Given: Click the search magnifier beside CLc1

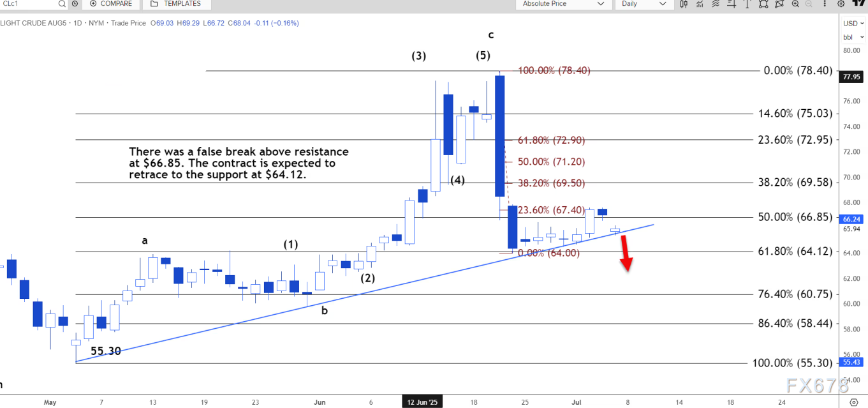Looking at the screenshot, I should coord(62,4).
